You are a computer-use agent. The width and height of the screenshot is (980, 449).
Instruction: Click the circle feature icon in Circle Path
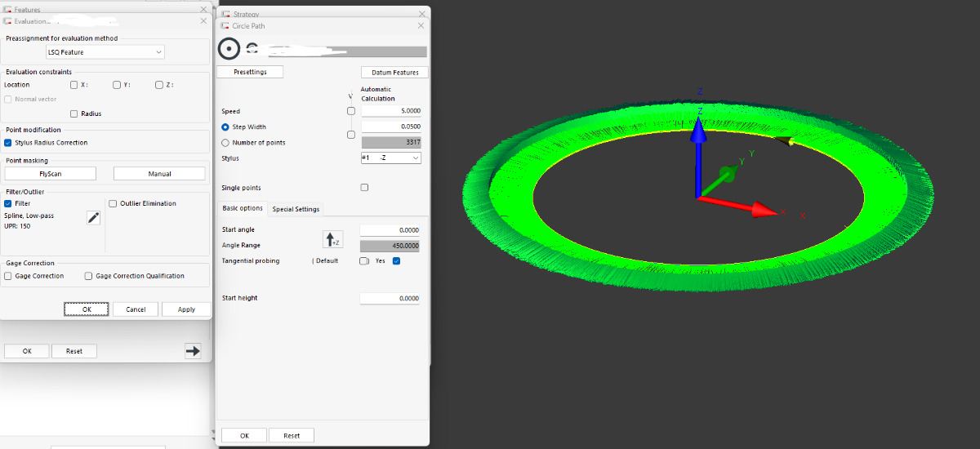(x=229, y=49)
